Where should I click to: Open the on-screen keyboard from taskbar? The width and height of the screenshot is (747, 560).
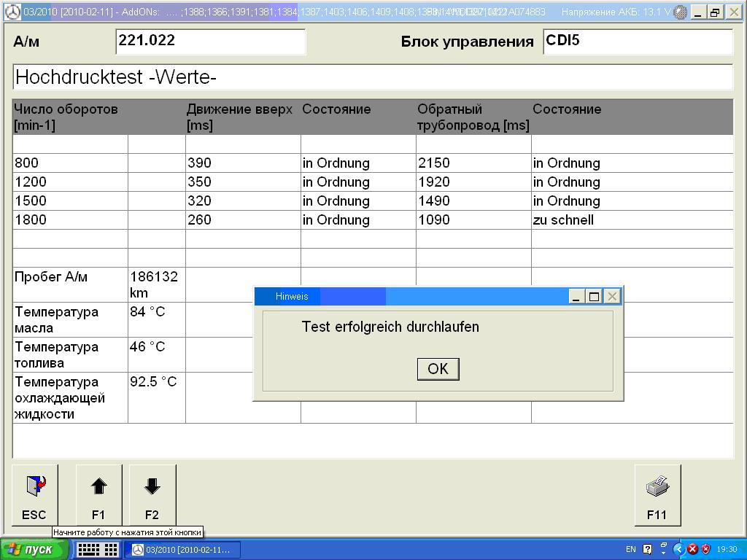[x=98, y=549]
